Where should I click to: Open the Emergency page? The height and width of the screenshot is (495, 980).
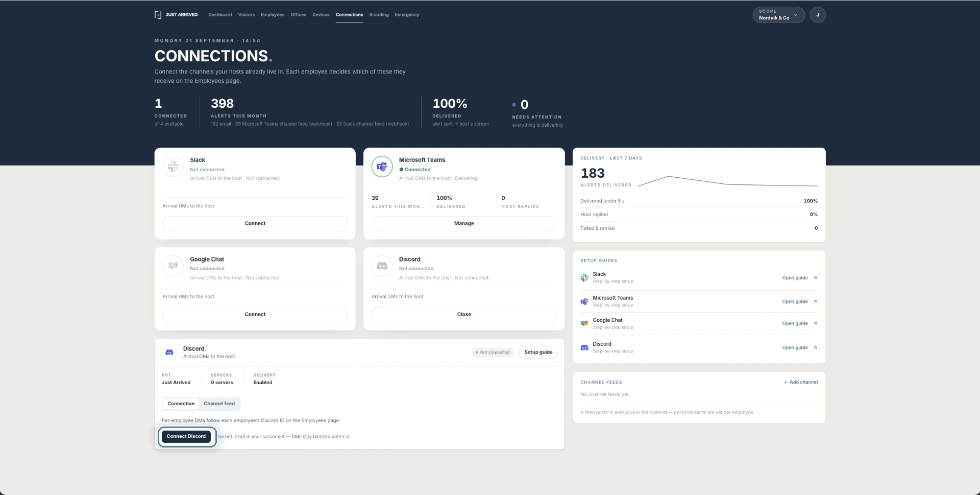pyautogui.click(x=407, y=15)
